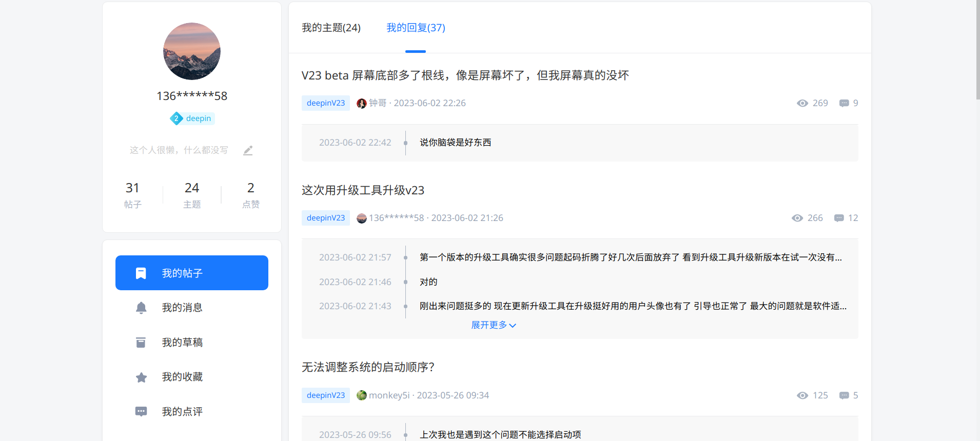Click author name 136******58 in the thread meta

[397, 218]
